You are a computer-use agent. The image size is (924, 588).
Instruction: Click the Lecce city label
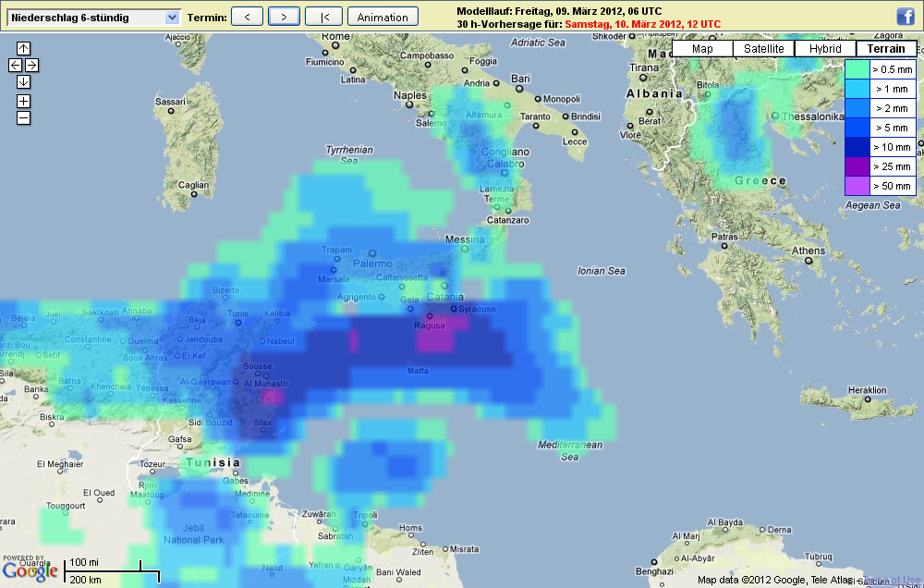click(575, 141)
